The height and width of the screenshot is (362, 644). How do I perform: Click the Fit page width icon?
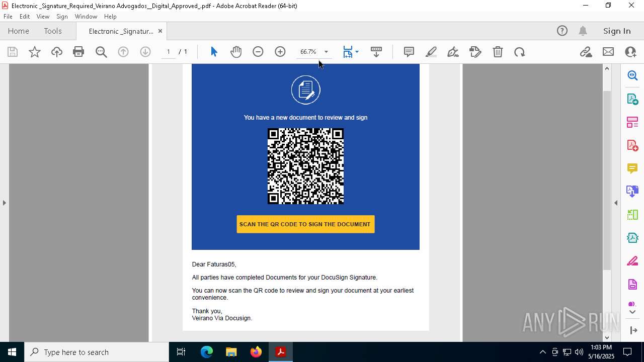click(348, 52)
